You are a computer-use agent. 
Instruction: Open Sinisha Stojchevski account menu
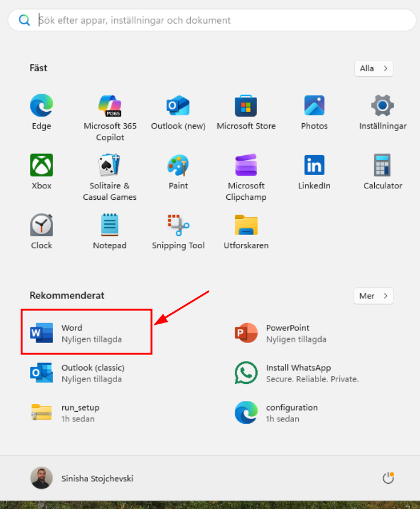tap(83, 478)
